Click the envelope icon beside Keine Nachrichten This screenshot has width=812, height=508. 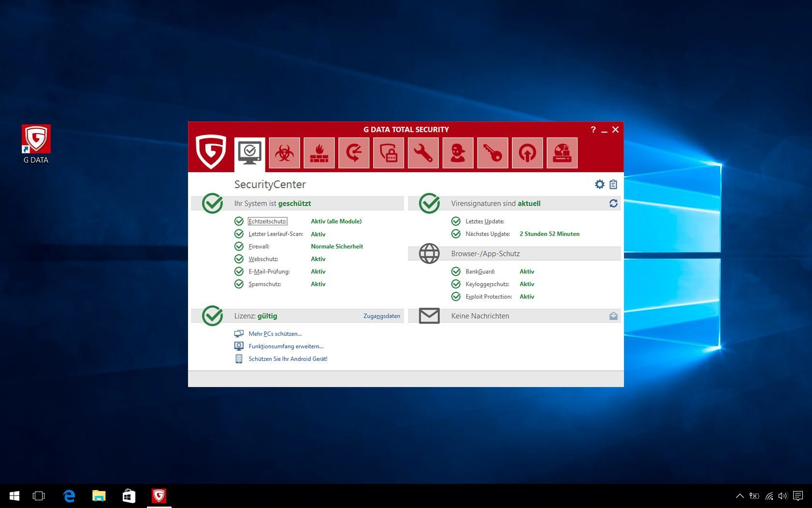(x=429, y=316)
